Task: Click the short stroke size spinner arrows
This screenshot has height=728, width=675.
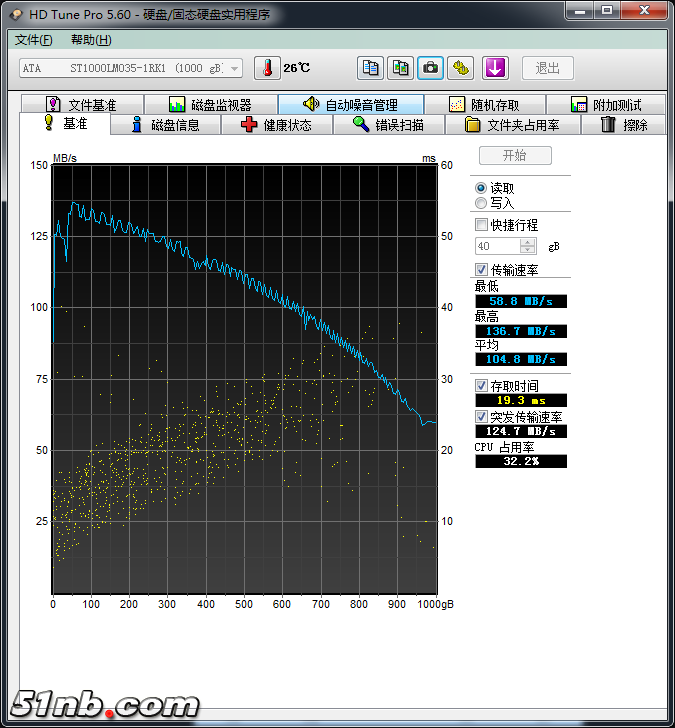Action: (x=528, y=246)
